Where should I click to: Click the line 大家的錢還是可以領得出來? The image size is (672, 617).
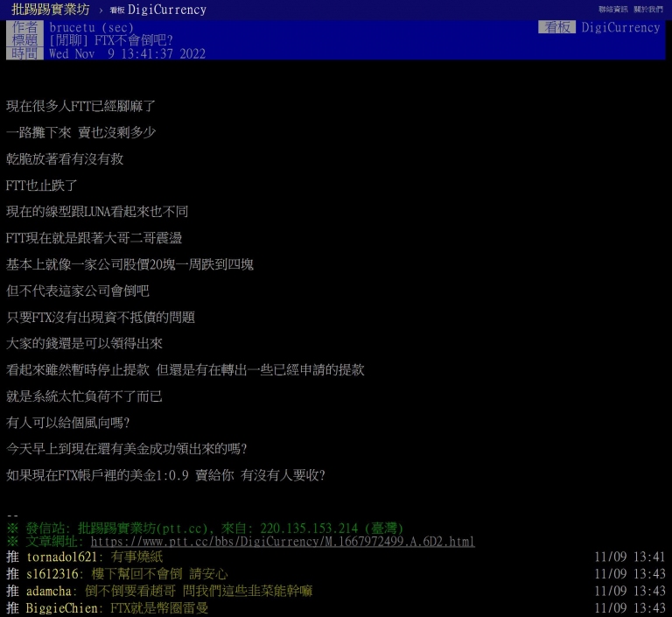tap(84, 343)
